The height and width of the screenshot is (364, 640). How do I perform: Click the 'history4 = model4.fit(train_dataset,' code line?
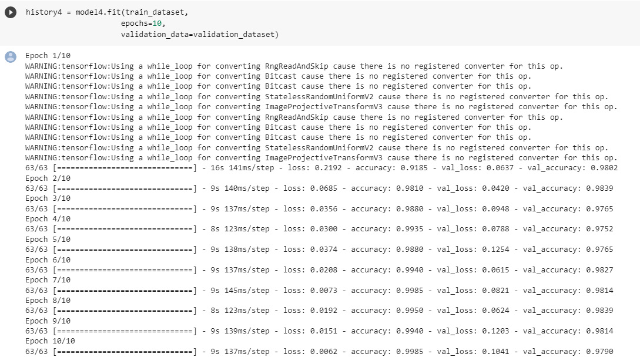pyautogui.click(x=107, y=13)
